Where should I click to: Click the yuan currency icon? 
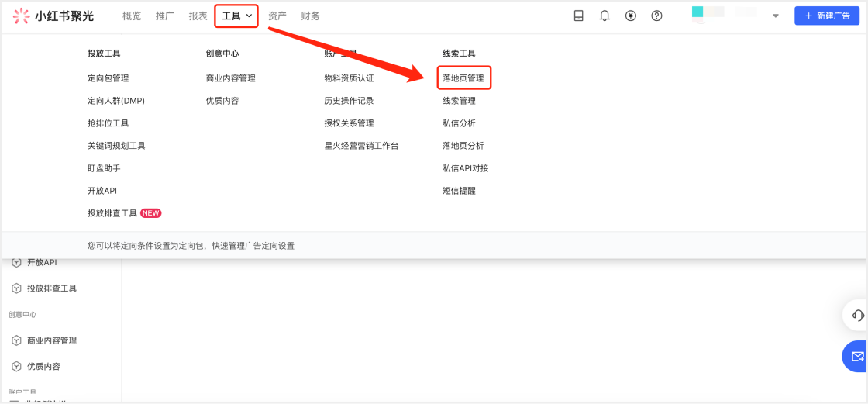(x=631, y=16)
